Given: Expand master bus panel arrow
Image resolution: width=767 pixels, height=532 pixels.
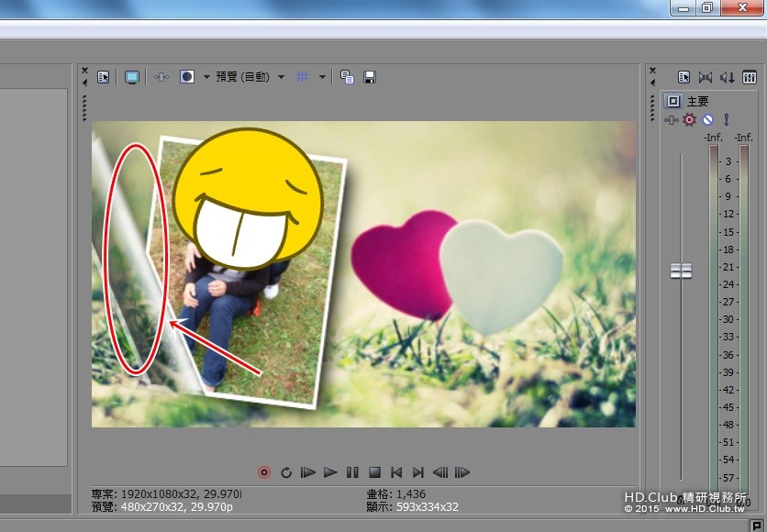Looking at the screenshot, I should coord(652,83).
